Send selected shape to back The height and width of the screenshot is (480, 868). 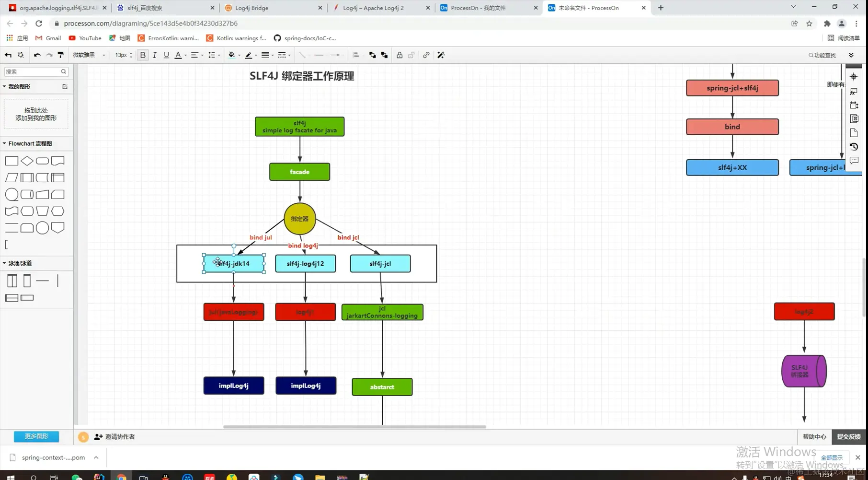pos(384,55)
